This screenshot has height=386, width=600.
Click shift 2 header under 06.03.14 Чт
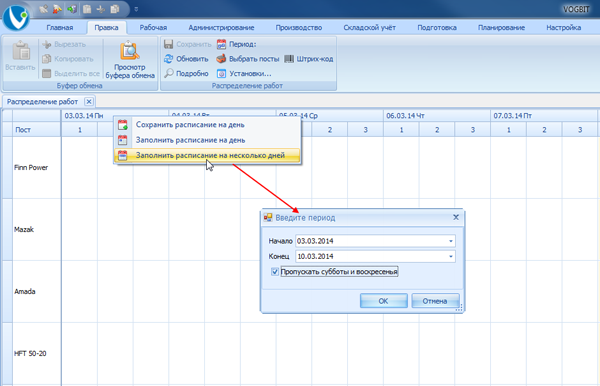437,130
